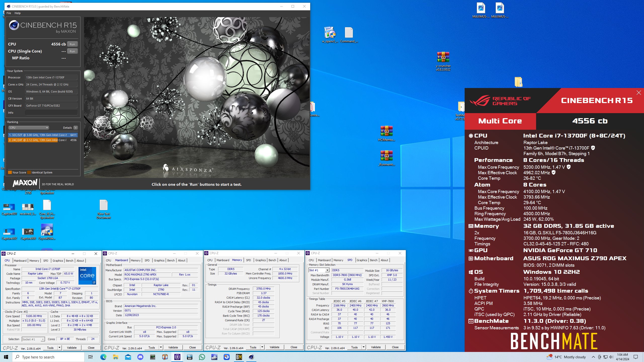Click the ranking Details arrow button

point(75,128)
